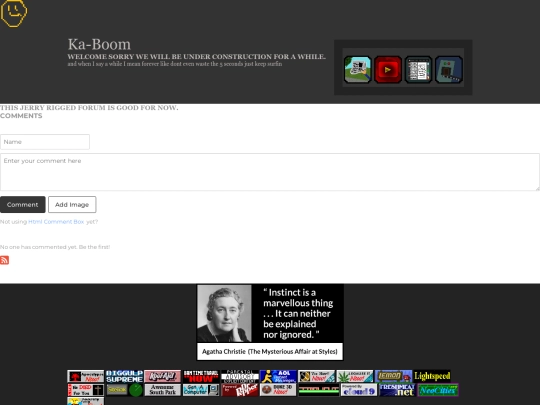
Task: Click the Comment submit button
Action: click(x=23, y=205)
